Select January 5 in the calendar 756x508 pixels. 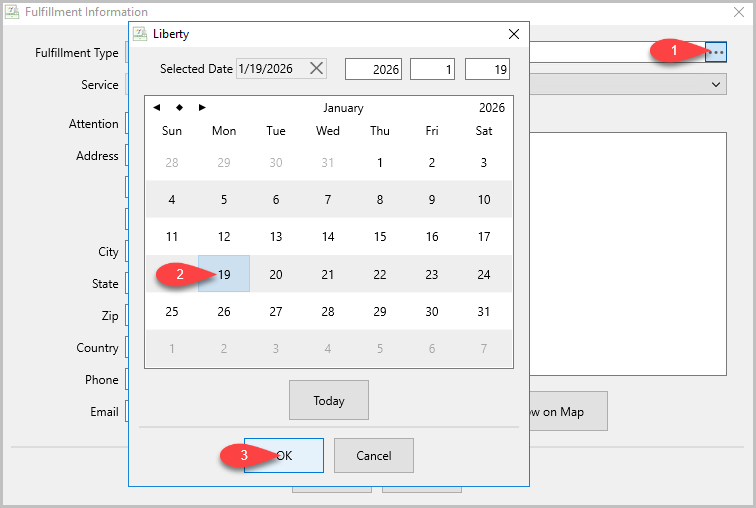(224, 200)
